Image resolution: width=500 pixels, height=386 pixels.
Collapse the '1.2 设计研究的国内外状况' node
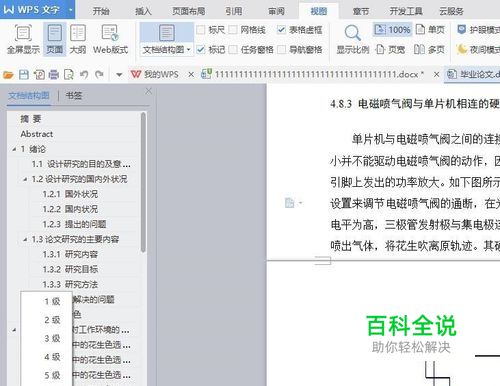pyautogui.click(x=25, y=179)
